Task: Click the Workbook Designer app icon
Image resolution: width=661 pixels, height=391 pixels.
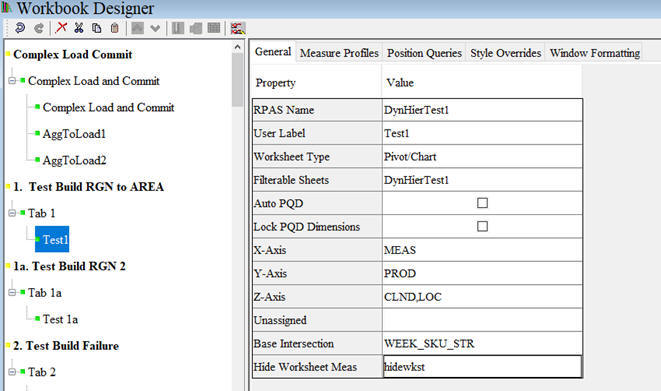Action: click(6, 8)
